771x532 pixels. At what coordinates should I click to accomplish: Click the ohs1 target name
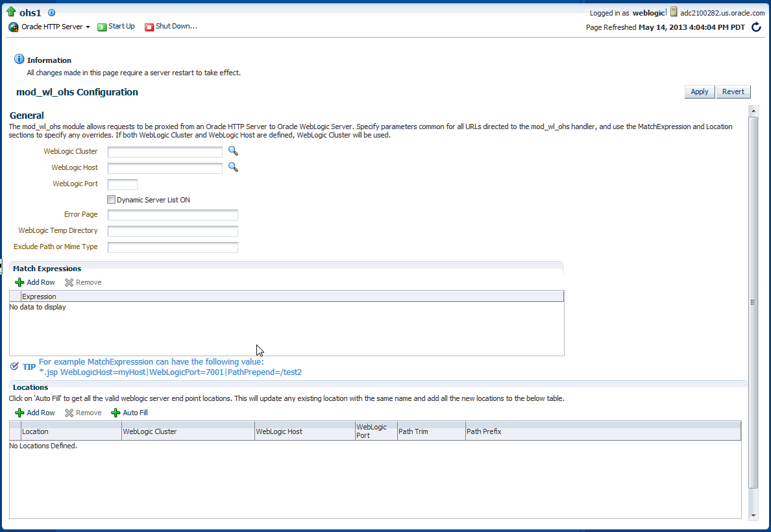tap(30, 13)
